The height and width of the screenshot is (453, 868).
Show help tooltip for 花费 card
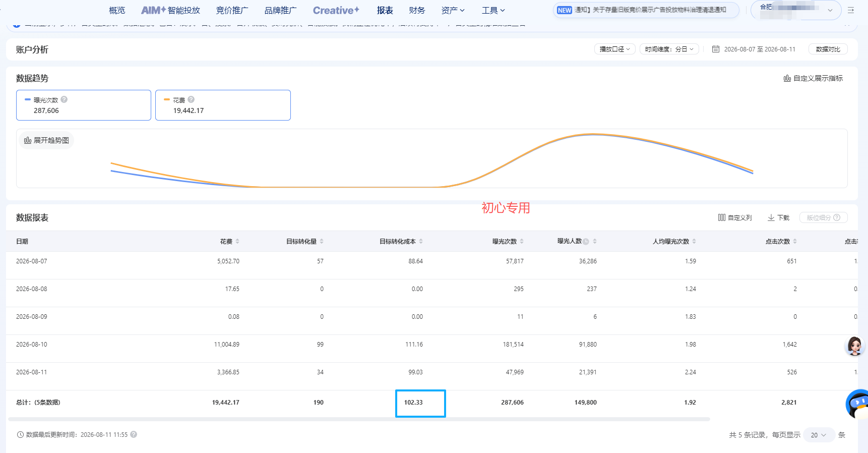pos(191,99)
